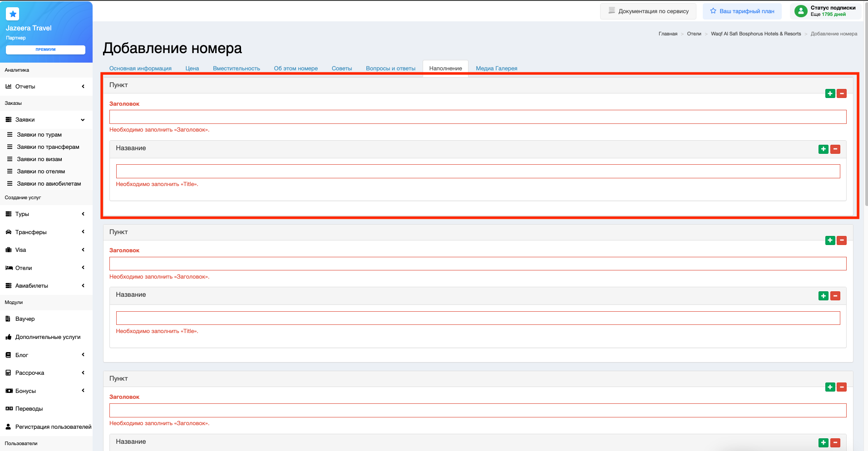The height and width of the screenshot is (451, 868).
Task: Open Заявки по визам in sidebar
Action: coord(39,159)
